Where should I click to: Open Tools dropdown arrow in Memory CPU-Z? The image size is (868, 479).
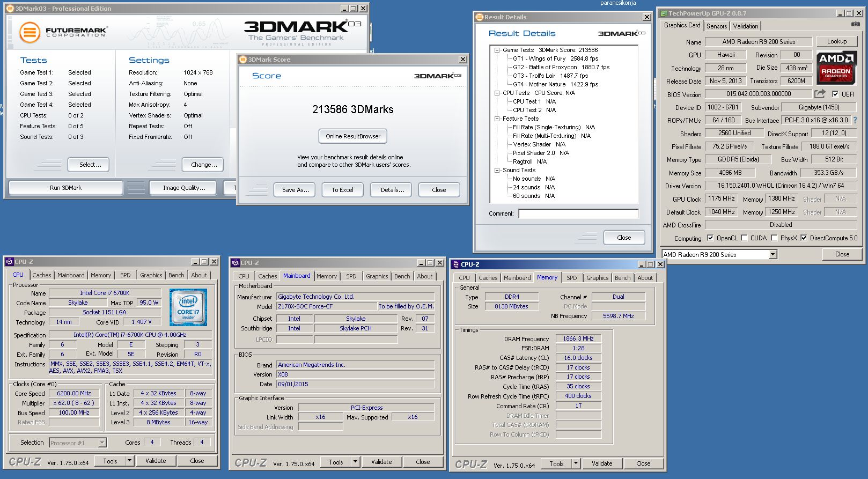tap(576, 463)
